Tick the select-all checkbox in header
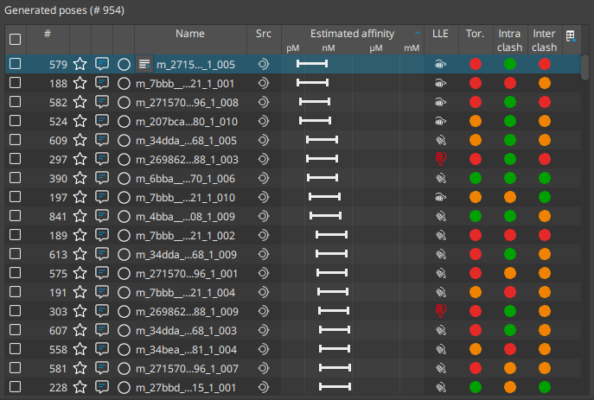Viewport: 594px width, 400px height. tap(15, 39)
